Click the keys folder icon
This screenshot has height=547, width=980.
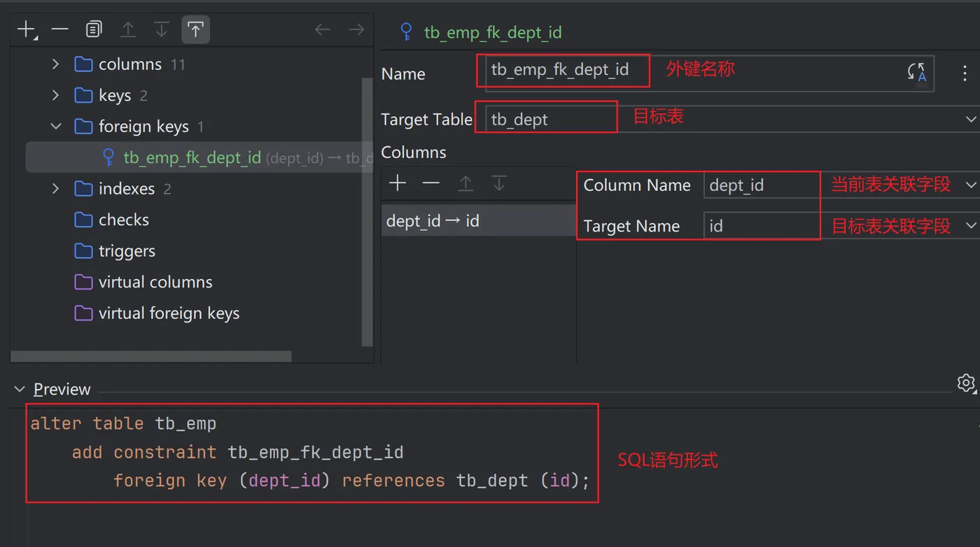83,95
